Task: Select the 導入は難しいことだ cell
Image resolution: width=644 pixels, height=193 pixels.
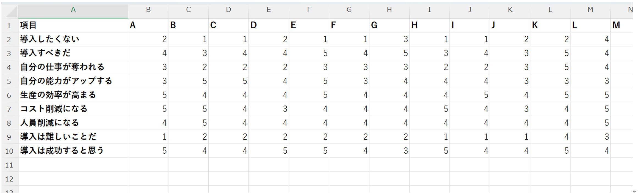Action: 58,137
